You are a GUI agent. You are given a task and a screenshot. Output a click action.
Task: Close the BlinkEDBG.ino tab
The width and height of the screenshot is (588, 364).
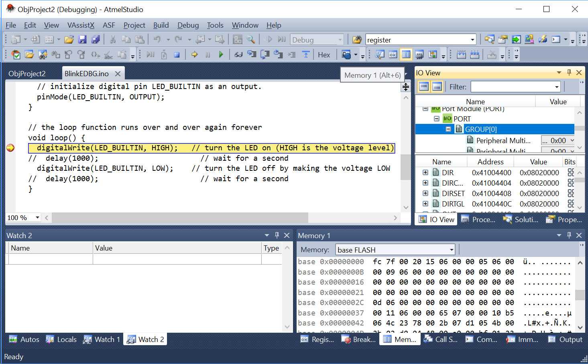coord(118,74)
